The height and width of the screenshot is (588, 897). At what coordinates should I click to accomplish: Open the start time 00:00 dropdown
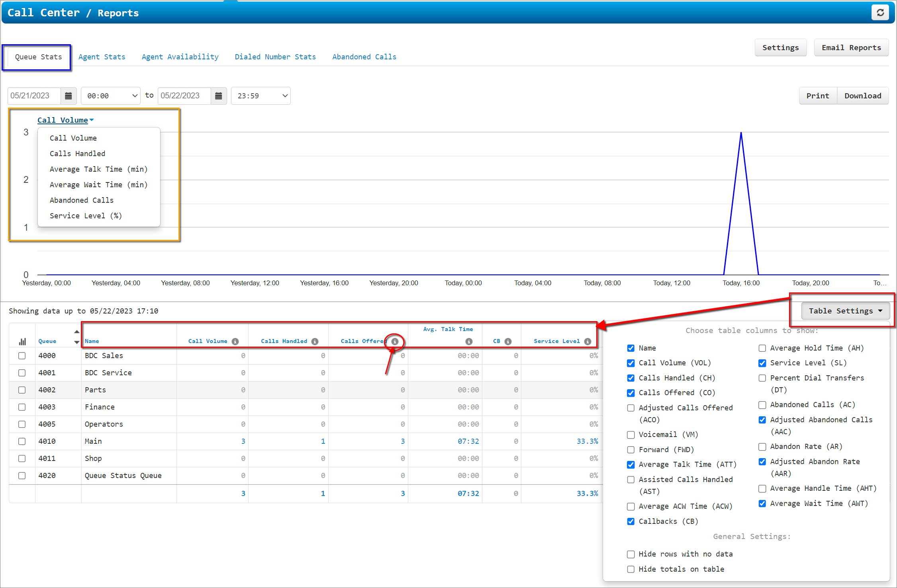point(111,96)
